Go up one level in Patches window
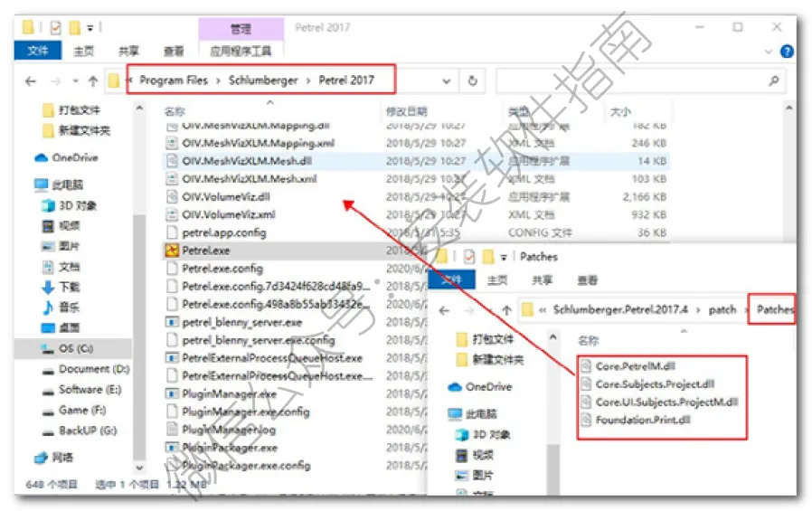 pyautogui.click(x=506, y=310)
